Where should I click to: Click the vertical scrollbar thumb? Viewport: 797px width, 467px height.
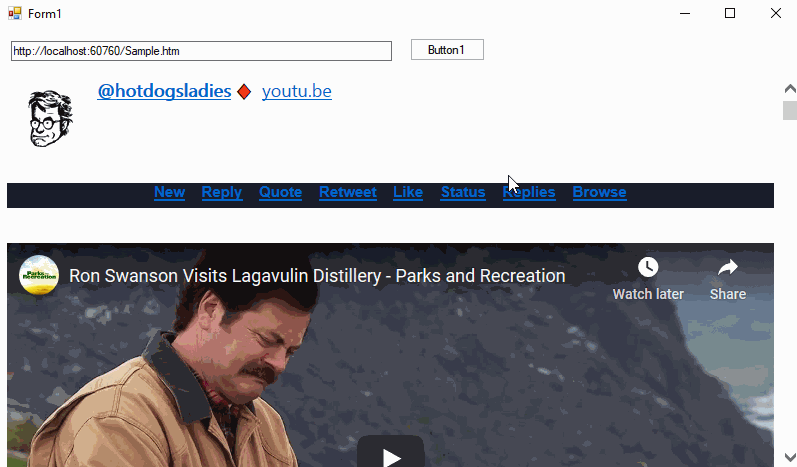(790, 110)
